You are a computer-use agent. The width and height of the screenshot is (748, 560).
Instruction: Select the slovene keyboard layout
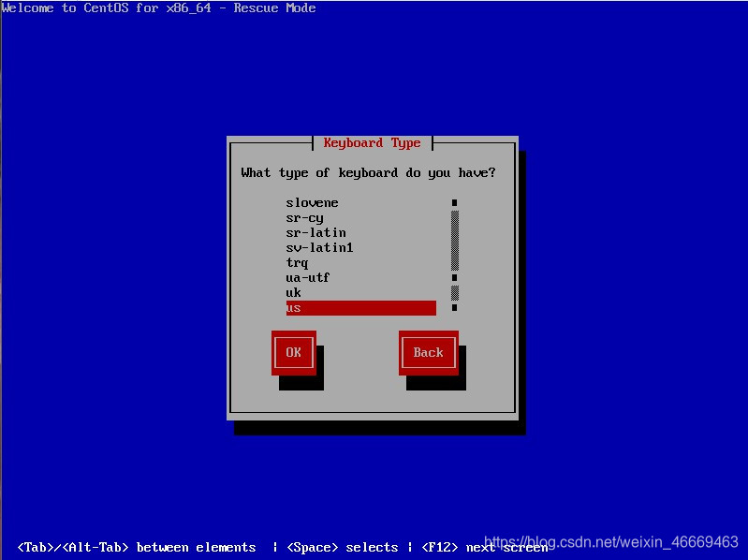360,202
